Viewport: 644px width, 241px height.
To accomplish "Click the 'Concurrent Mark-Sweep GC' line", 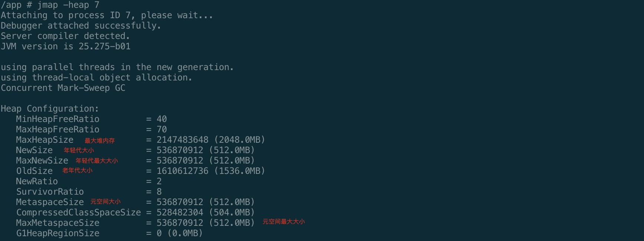I will (63, 88).
